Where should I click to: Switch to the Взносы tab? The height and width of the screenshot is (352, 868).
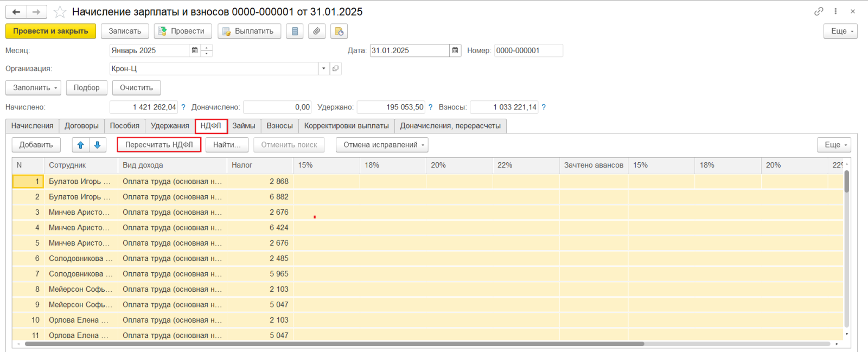pyautogui.click(x=279, y=126)
